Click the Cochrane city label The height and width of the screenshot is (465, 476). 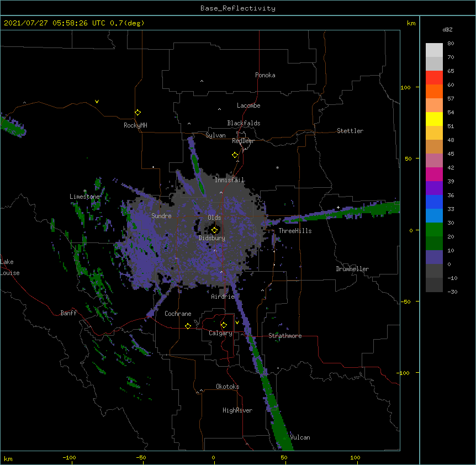pyautogui.click(x=178, y=314)
